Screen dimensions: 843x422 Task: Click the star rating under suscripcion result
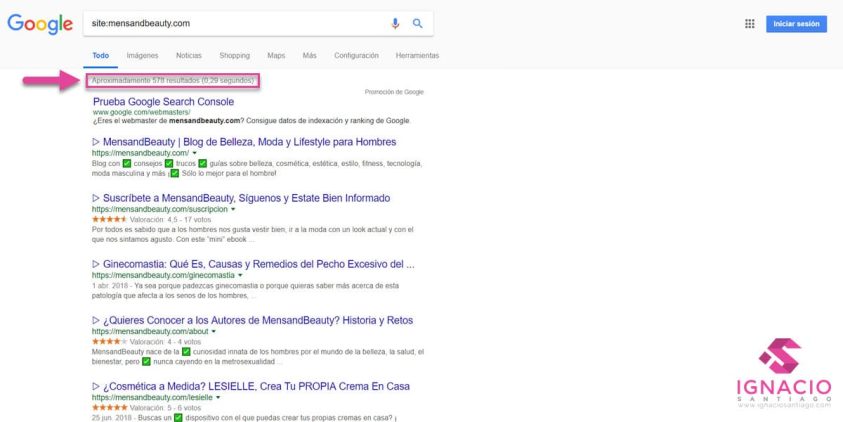110,219
